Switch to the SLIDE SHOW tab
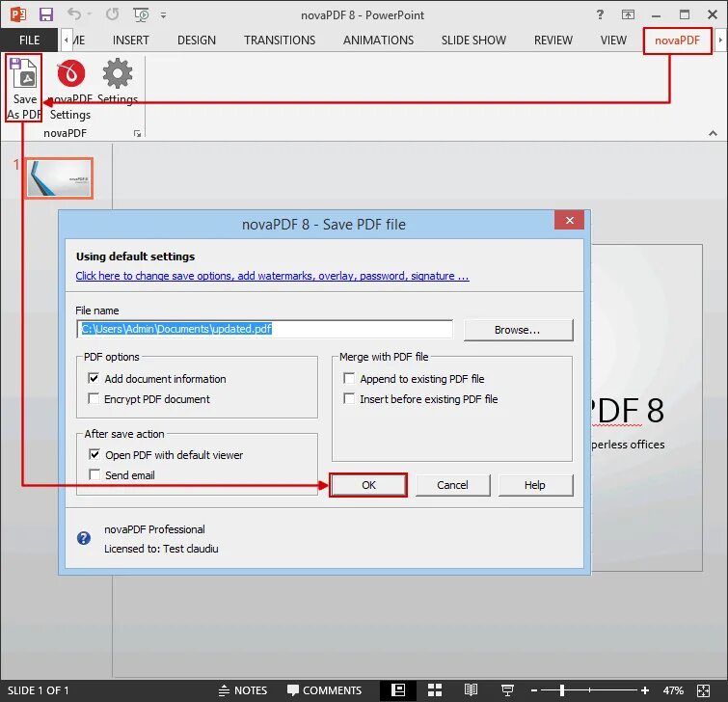 click(473, 40)
